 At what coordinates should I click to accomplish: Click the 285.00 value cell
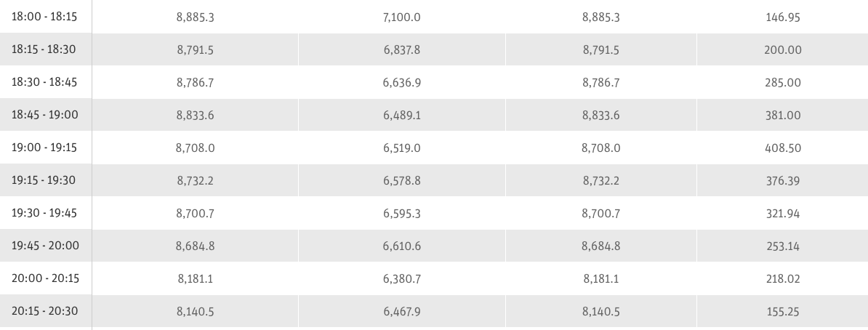783,82
